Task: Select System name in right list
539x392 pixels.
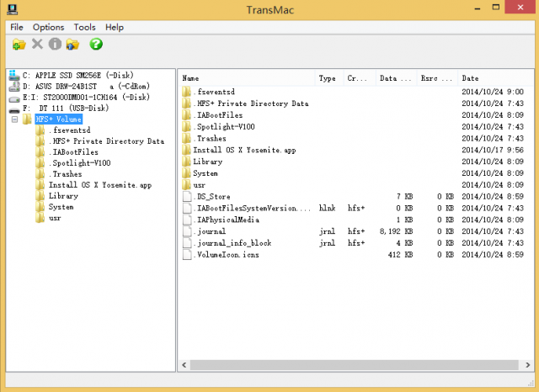Action: pos(205,173)
